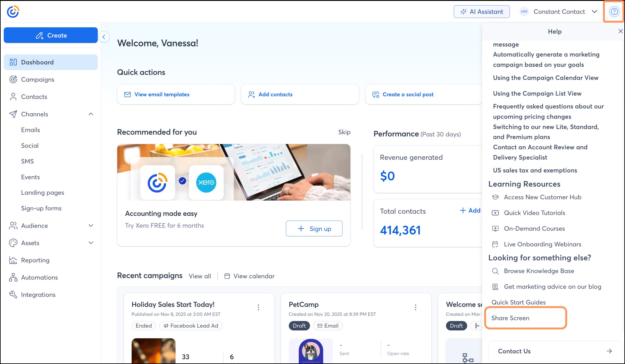Open Frequently asked questions about pricing changes
Image resolution: width=625 pixels, height=364 pixels.
click(x=548, y=111)
